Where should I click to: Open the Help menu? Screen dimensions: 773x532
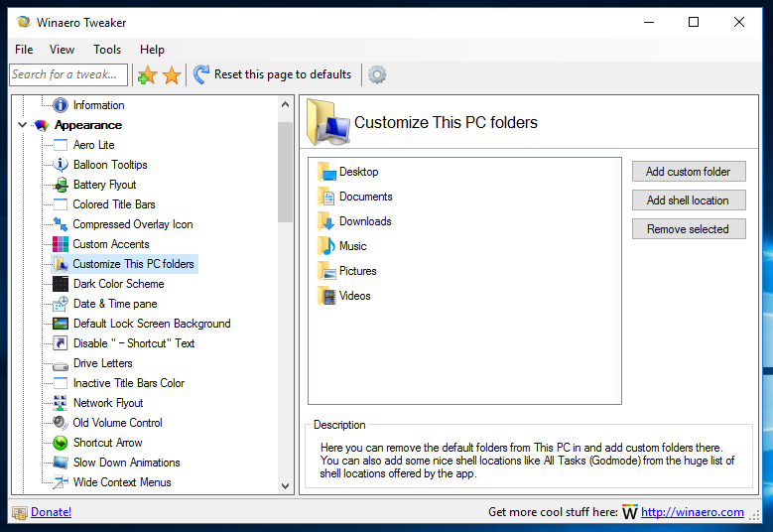coord(152,50)
